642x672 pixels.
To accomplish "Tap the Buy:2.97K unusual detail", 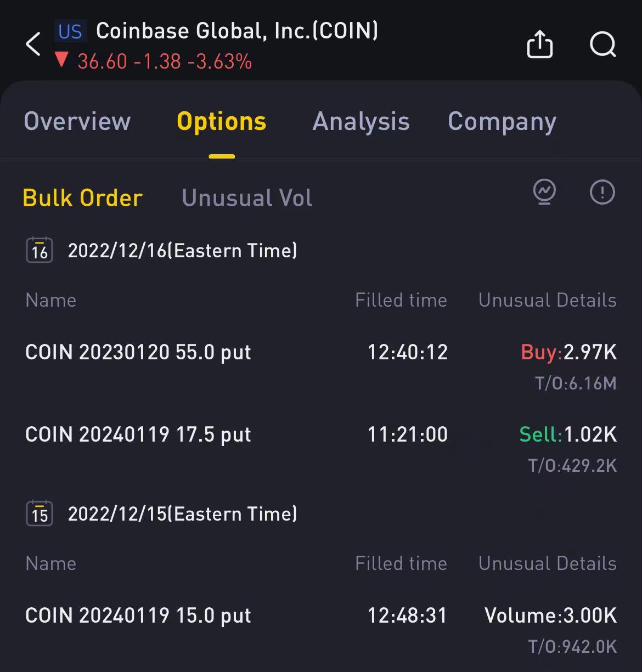I will [568, 352].
